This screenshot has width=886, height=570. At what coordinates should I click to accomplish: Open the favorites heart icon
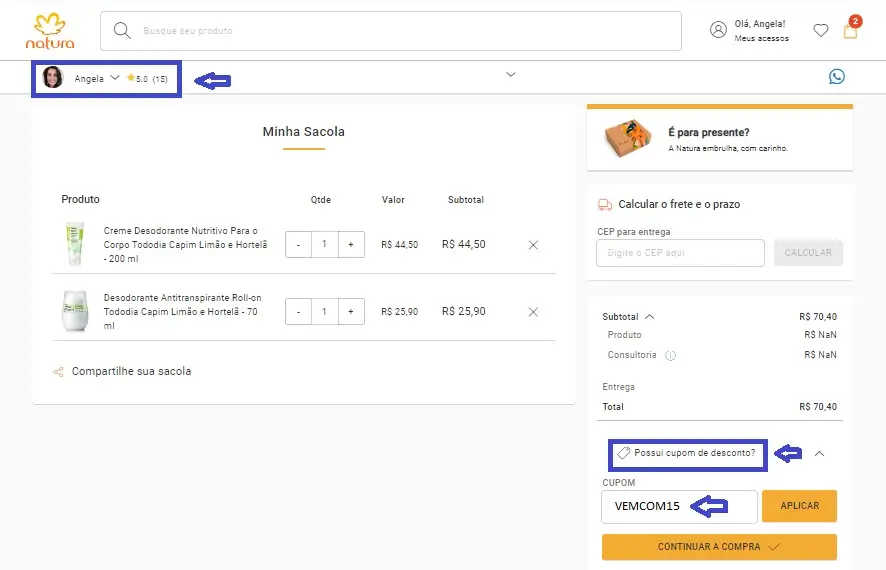[x=820, y=31]
